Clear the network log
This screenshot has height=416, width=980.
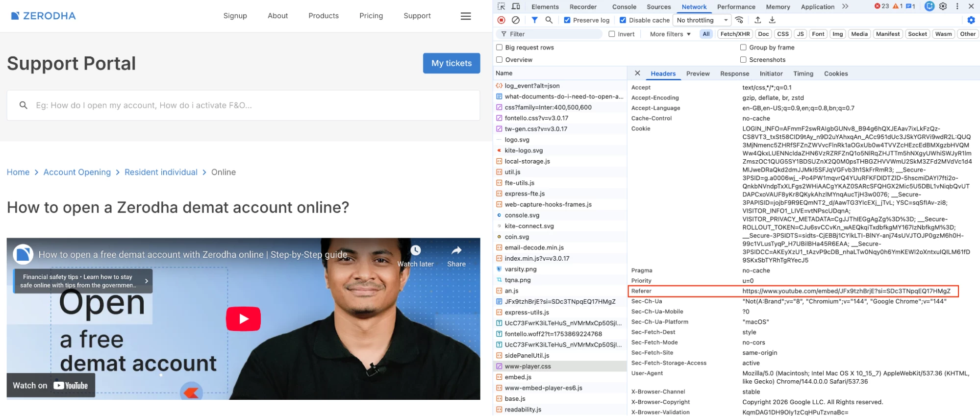click(x=516, y=20)
